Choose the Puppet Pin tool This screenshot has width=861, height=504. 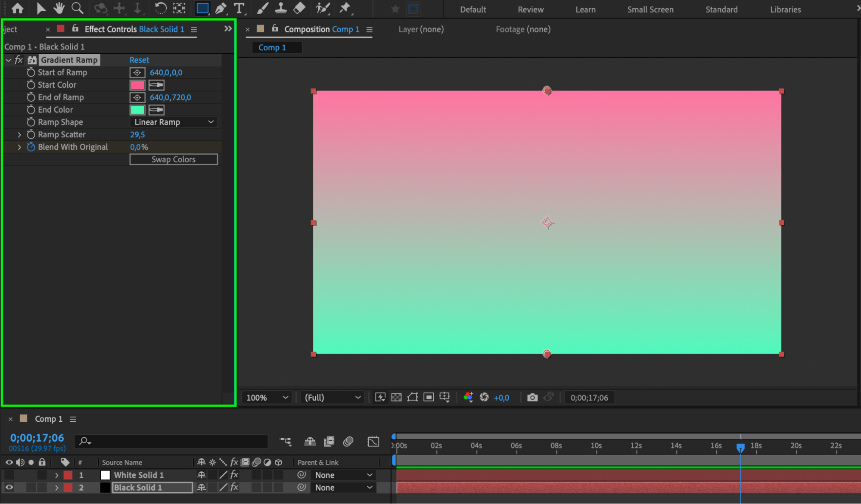[345, 8]
